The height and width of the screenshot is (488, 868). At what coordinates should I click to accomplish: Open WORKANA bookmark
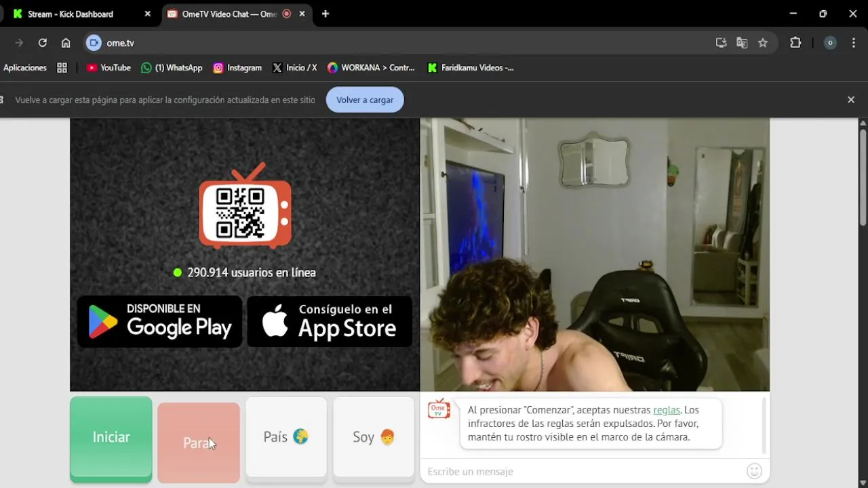(370, 68)
